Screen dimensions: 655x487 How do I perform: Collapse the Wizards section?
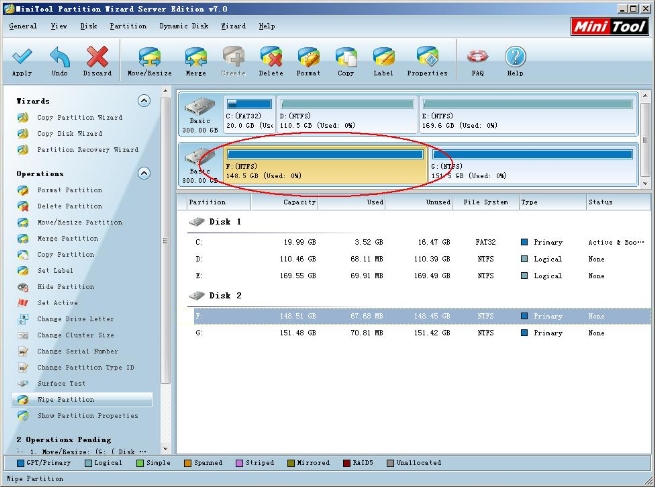point(144,101)
